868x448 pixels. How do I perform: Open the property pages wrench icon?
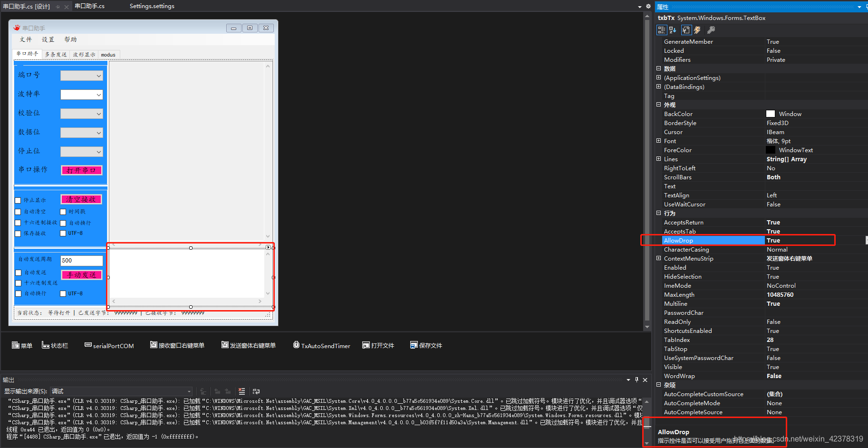pyautogui.click(x=711, y=30)
